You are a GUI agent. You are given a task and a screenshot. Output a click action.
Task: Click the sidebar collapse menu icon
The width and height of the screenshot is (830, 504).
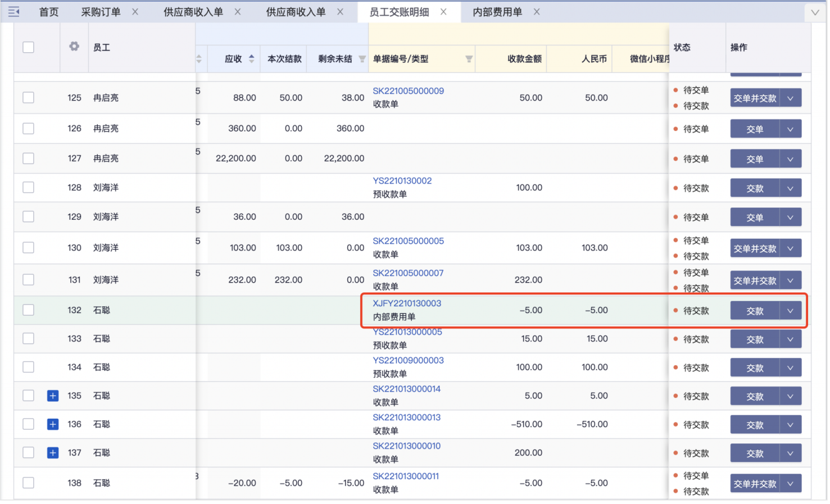(x=13, y=12)
